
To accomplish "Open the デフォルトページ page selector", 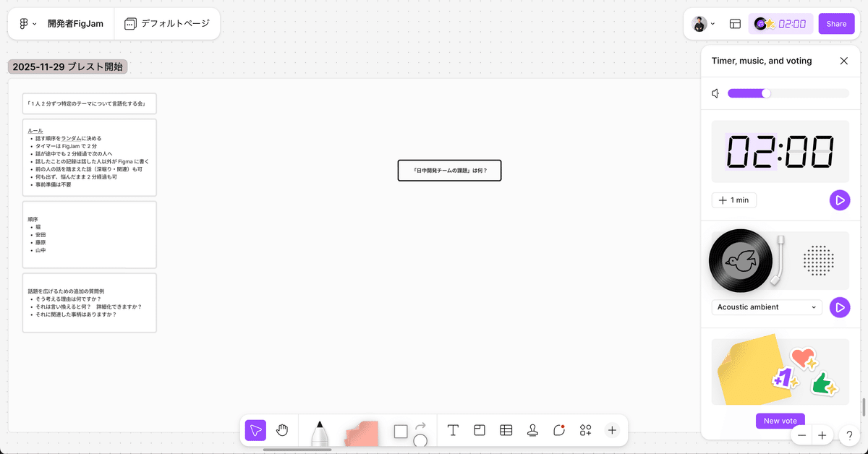I will coord(167,24).
